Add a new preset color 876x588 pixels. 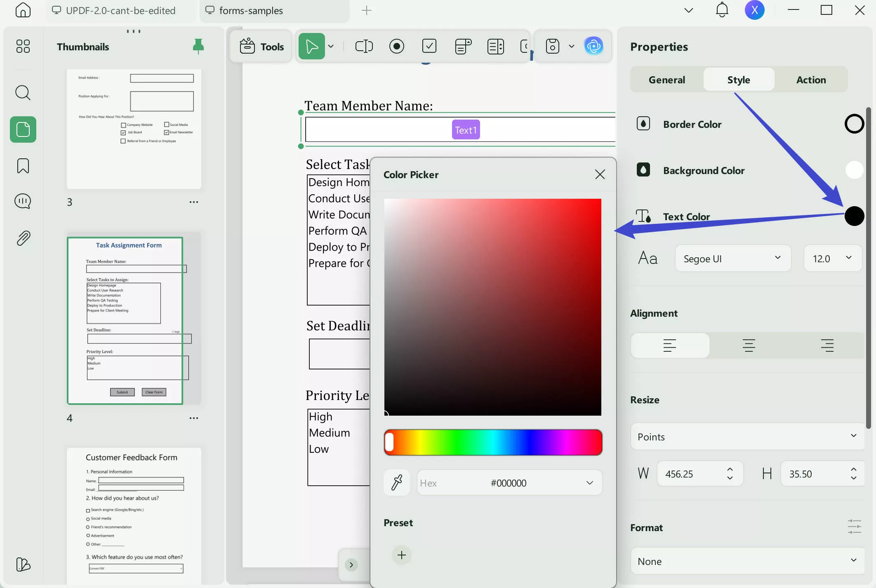(x=402, y=555)
